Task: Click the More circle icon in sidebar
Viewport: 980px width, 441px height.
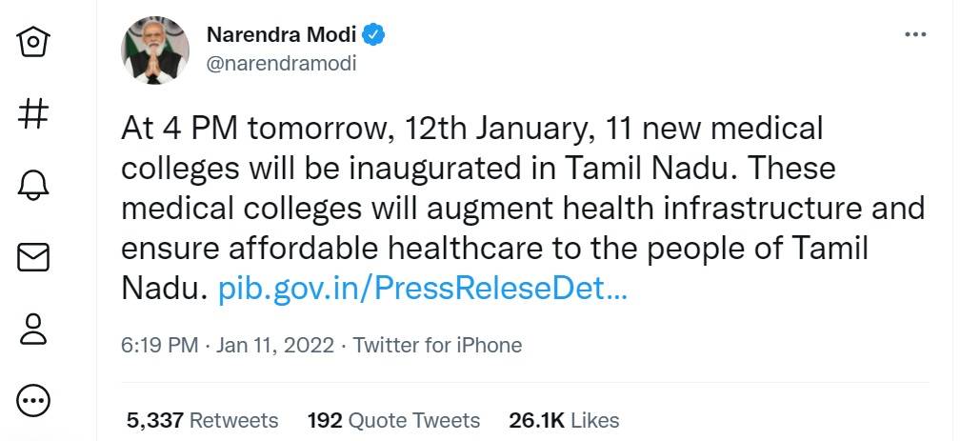Action: 34,399
